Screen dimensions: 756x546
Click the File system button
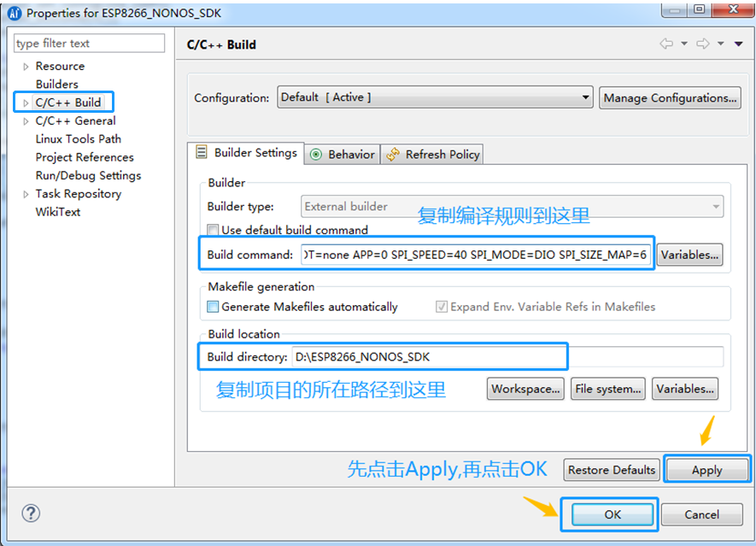click(608, 389)
